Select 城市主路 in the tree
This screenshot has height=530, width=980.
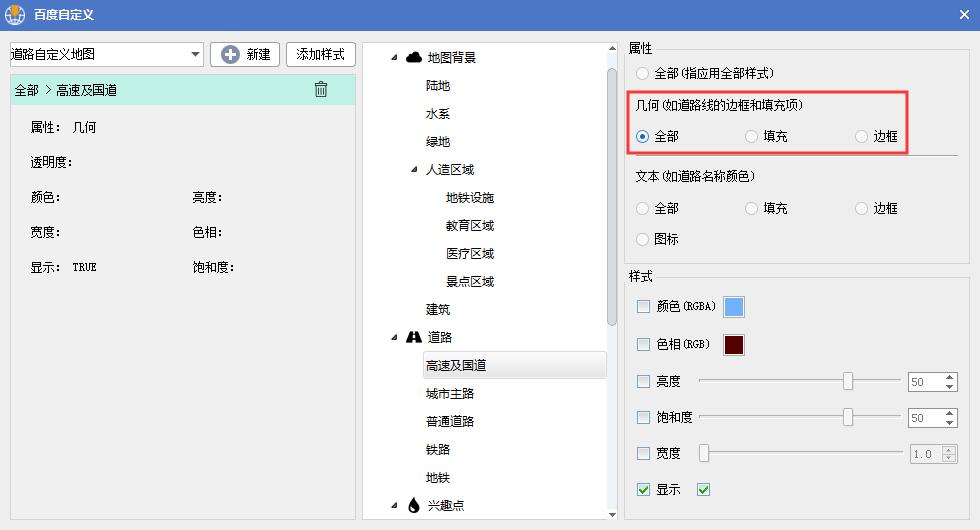pyautogui.click(x=449, y=394)
